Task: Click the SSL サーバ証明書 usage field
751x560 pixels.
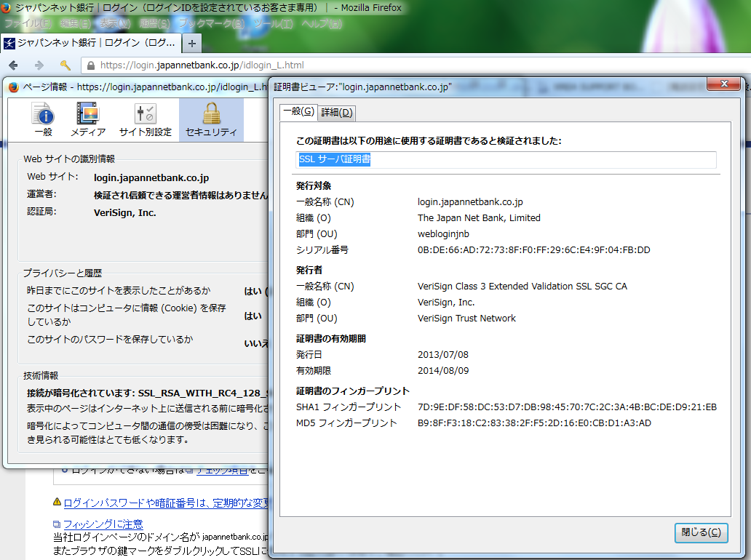Action: click(x=506, y=159)
